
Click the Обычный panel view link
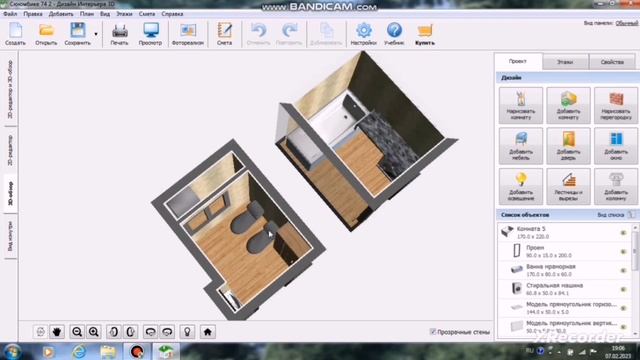[x=627, y=23]
